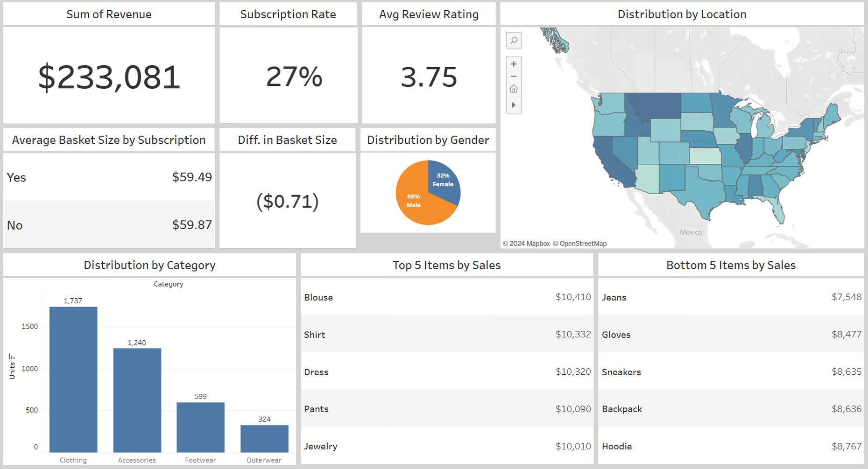Zoom out on the map

(x=514, y=76)
